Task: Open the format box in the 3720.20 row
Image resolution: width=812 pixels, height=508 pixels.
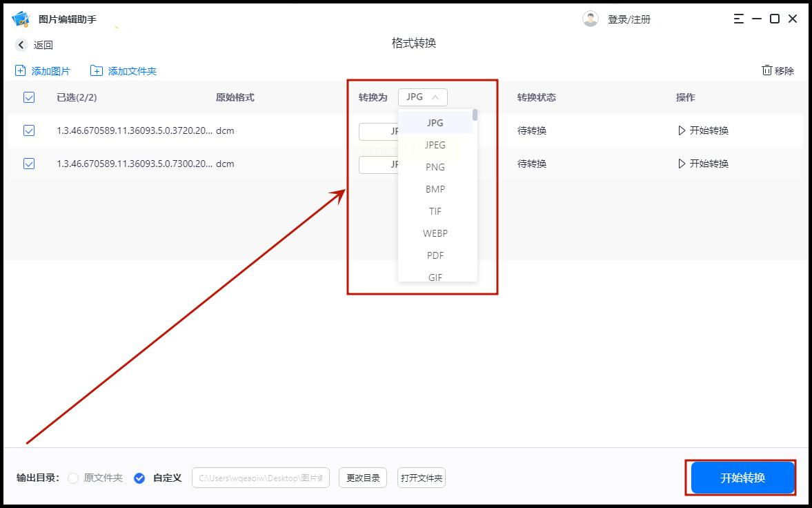Action: pos(379,131)
